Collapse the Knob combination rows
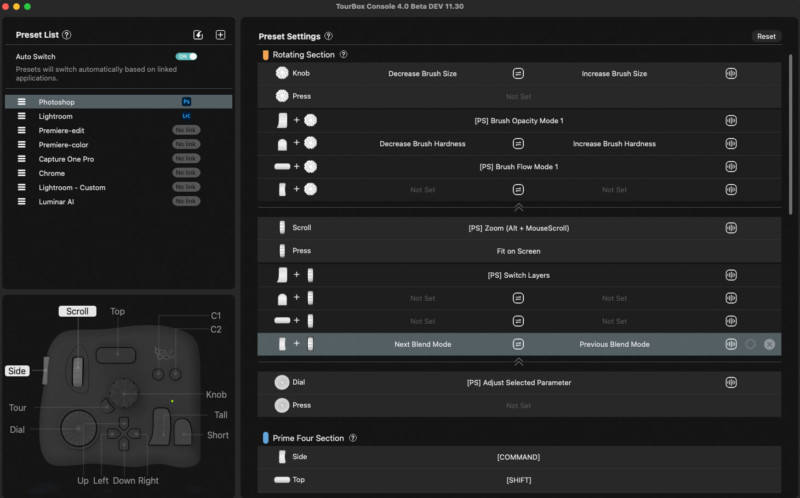Screen dimensions: 800x498 tap(518, 207)
